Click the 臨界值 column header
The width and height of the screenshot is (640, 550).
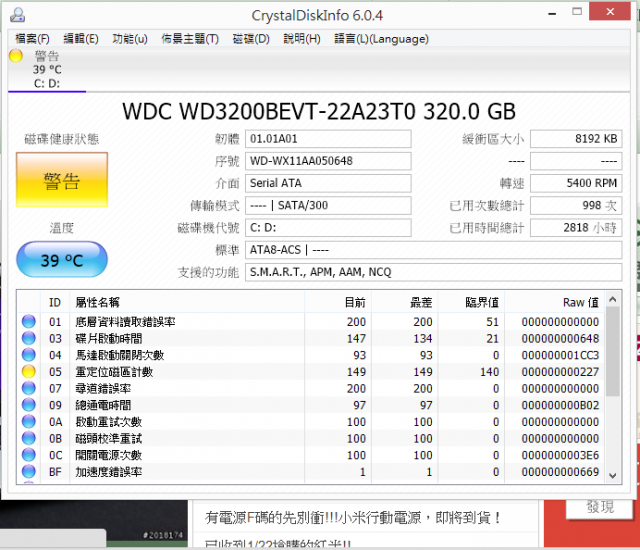tap(471, 302)
